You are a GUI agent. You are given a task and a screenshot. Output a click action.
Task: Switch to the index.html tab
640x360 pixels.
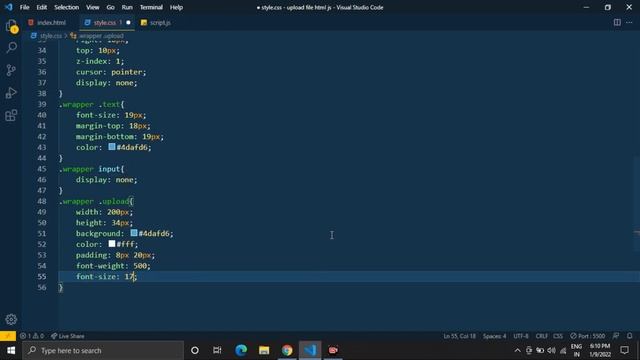47,22
